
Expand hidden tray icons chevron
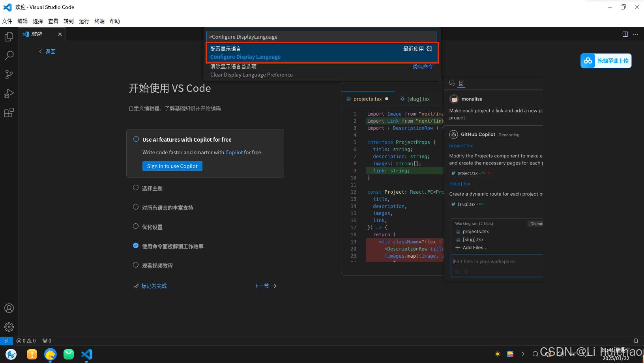coord(523,354)
